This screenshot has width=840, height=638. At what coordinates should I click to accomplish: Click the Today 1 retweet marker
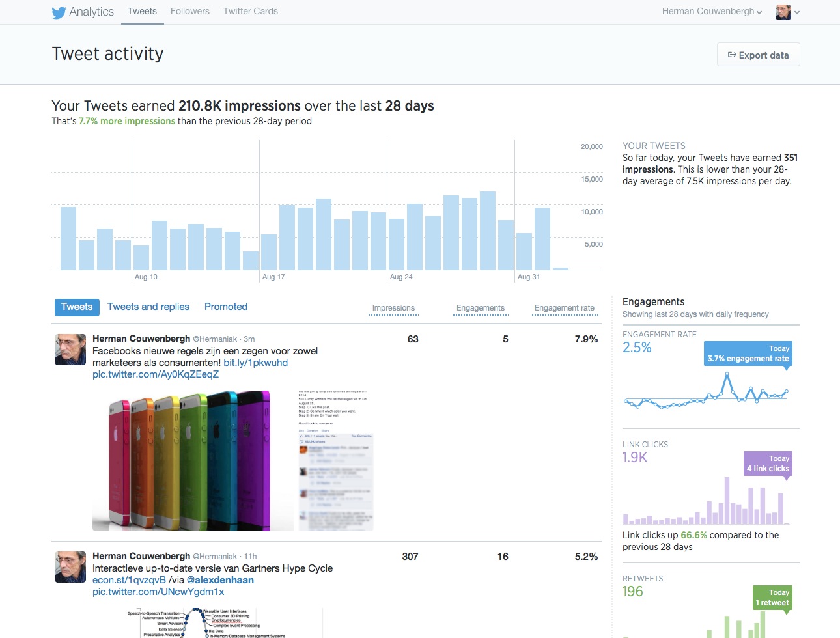tap(772, 598)
